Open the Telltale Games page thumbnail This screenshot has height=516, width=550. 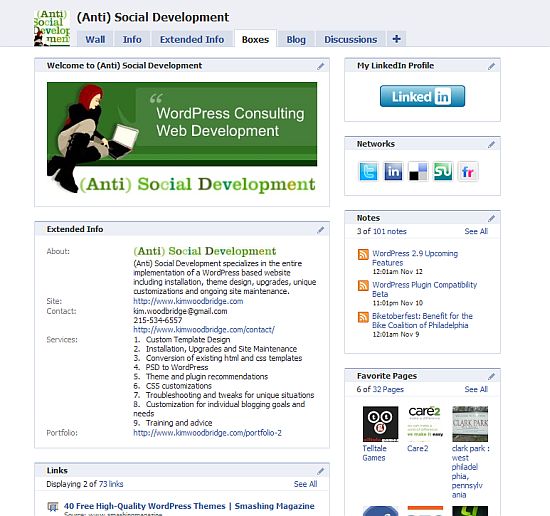[380, 424]
